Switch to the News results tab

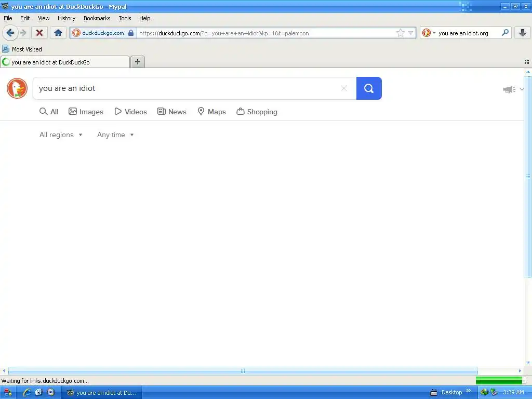(171, 112)
